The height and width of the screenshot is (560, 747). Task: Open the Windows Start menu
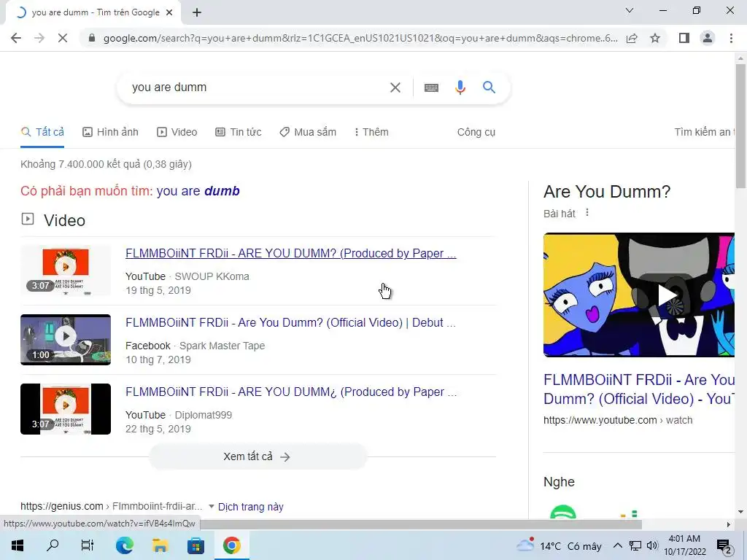pyautogui.click(x=18, y=545)
